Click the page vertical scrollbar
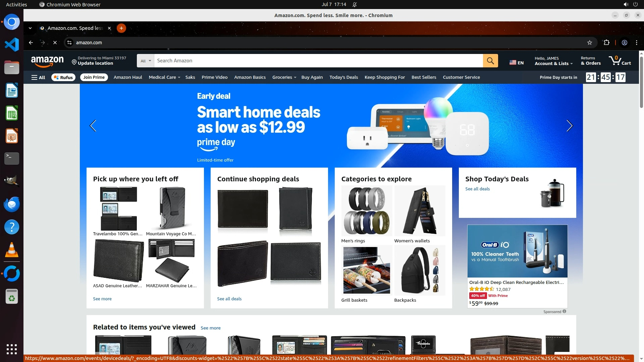Screen dimensions: 644x362 pos(641,82)
